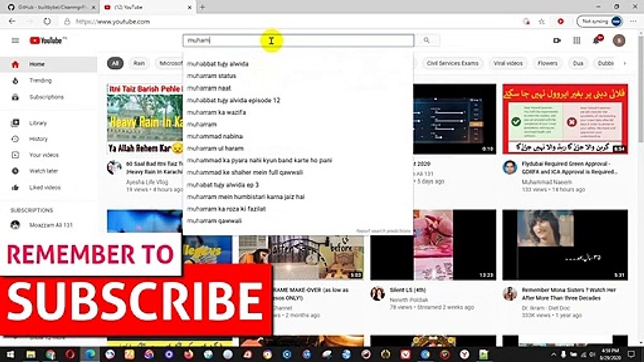Choose suggestion 'muhabbat tujy alwida'

coord(298,64)
